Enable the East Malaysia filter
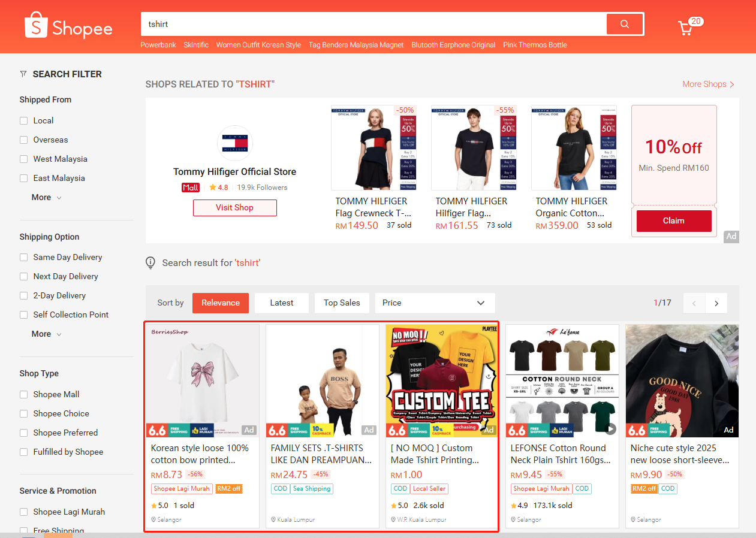756x538 pixels. coord(24,178)
